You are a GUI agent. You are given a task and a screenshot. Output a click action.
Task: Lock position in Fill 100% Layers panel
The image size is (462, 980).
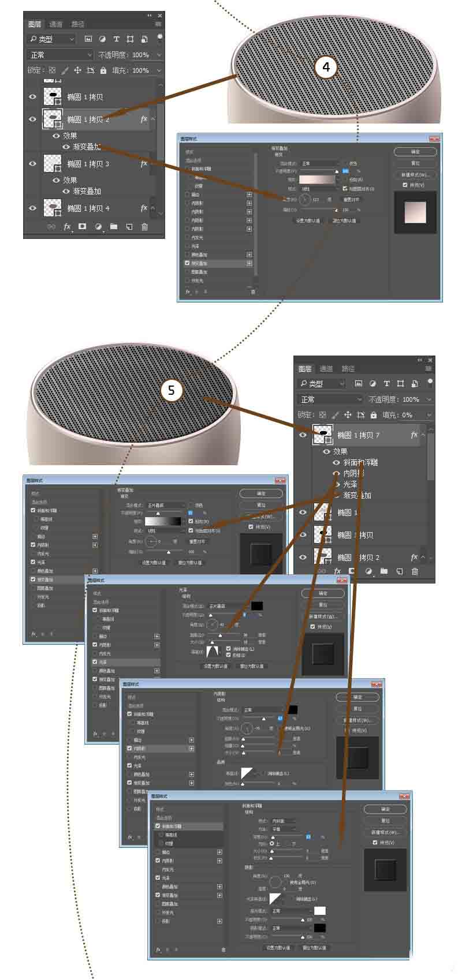point(77,70)
